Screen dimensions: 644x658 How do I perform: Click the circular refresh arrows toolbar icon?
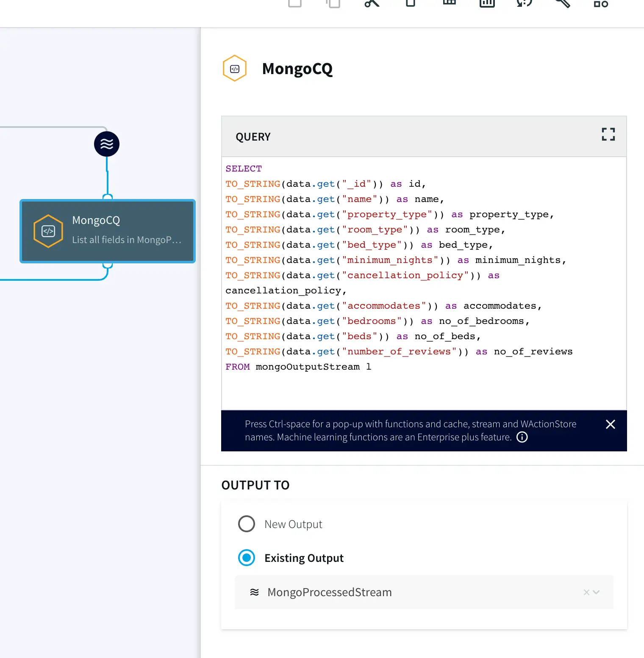[524, 3]
